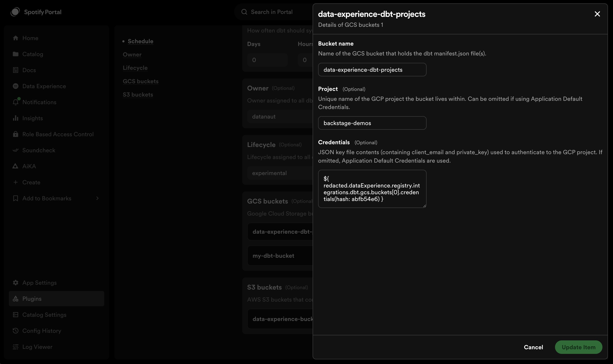The height and width of the screenshot is (364, 613).
Task: Open the Notifications page
Action: point(56,102)
